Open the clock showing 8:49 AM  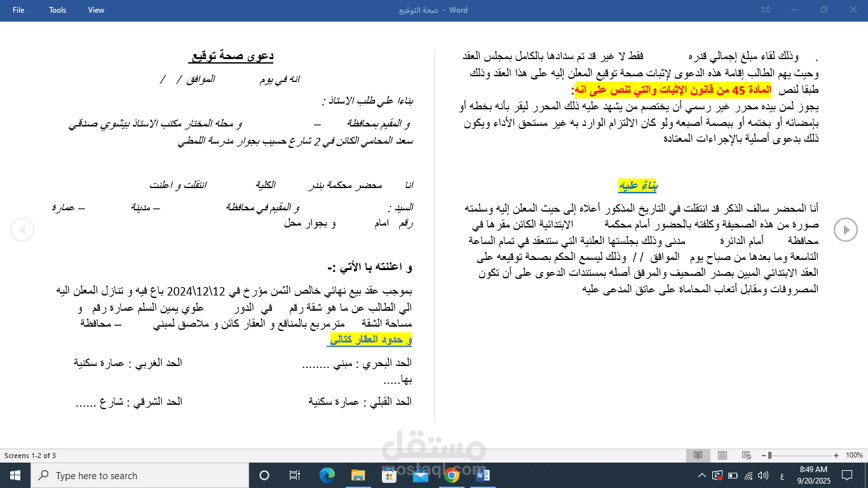click(x=813, y=475)
